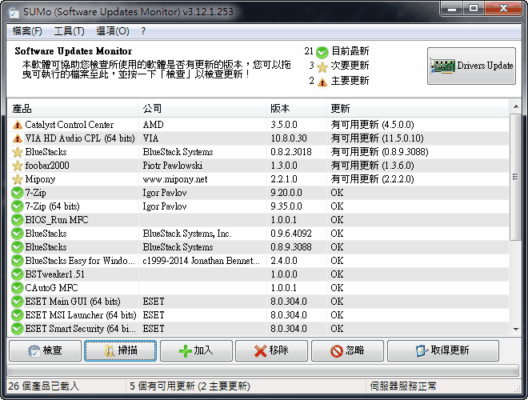Click the 取得更新 get update button
Screen dimensions: 528x400
[443, 351]
